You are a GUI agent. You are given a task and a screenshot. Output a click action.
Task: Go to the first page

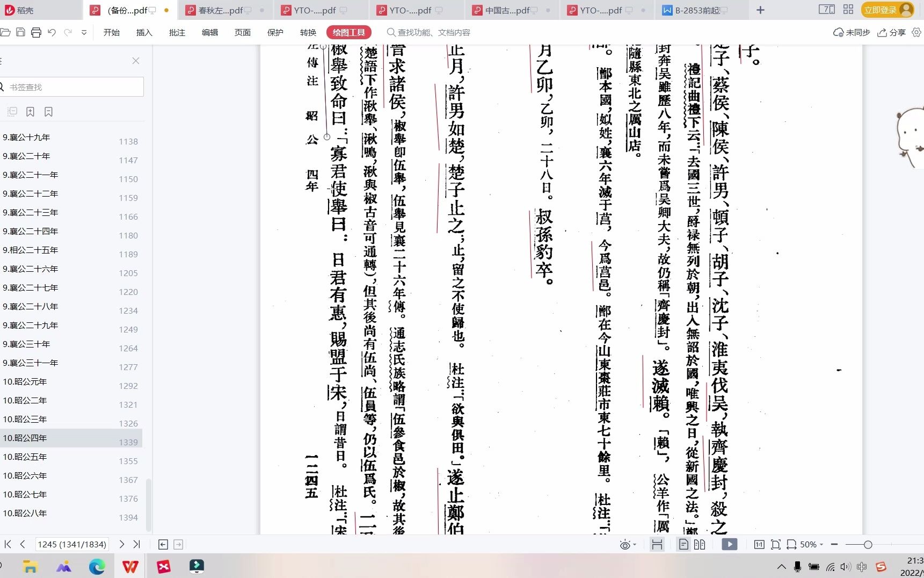[x=8, y=544]
